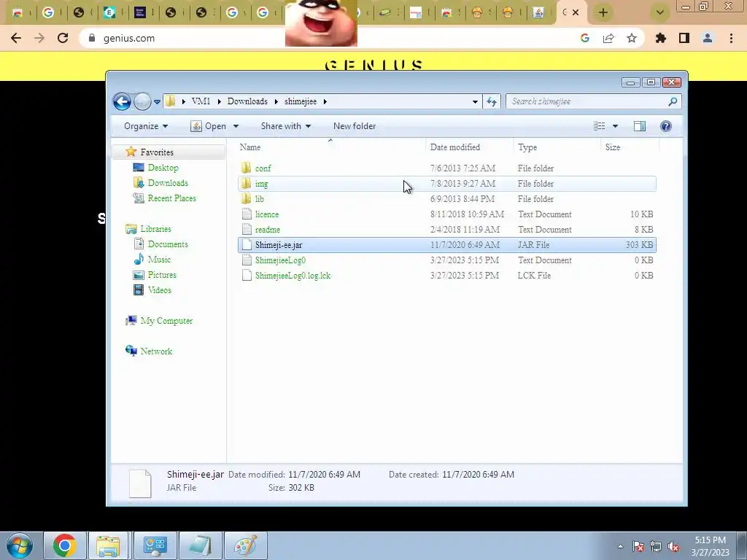Select the licence text document
747x560 pixels.
point(446,214)
